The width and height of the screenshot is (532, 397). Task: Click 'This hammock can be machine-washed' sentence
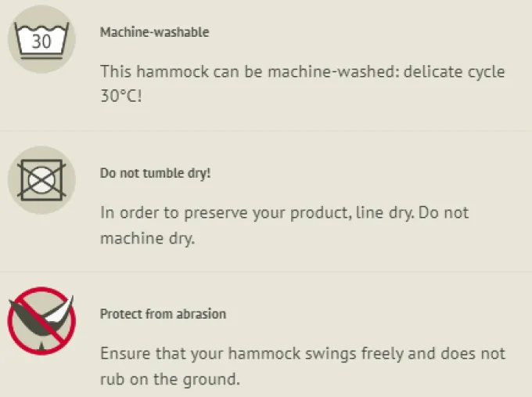pyautogui.click(x=250, y=72)
